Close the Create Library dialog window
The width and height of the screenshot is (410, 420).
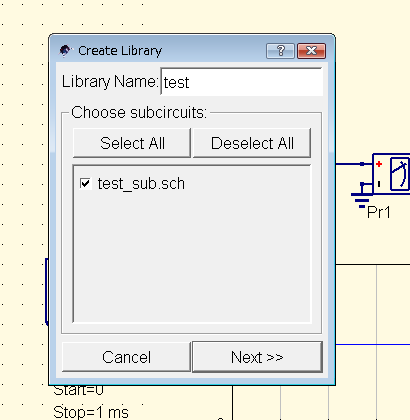pyautogui.click(x=311, y=51)
